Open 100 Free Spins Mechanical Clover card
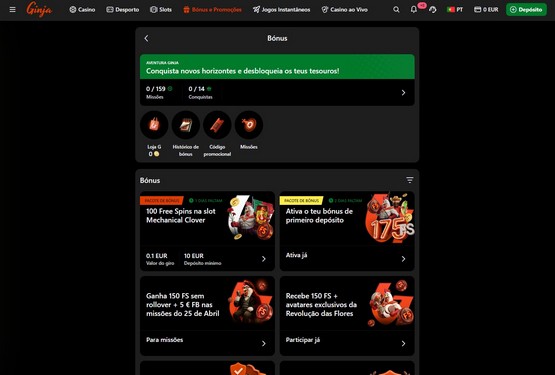 coord(207,231)
